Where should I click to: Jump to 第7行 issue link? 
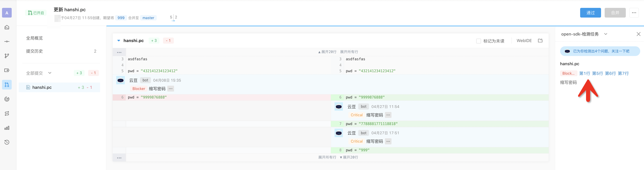tap(623, 73)
